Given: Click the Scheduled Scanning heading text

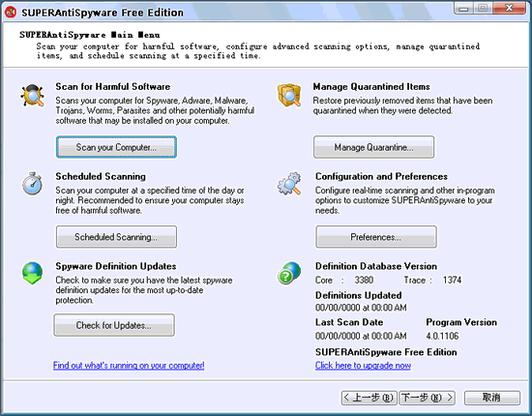Looking at the screenshot, I should (101, 176).
